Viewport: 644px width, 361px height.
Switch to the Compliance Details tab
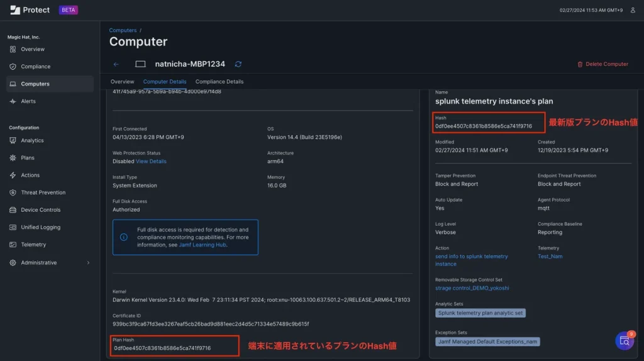[x=219, y=82]
